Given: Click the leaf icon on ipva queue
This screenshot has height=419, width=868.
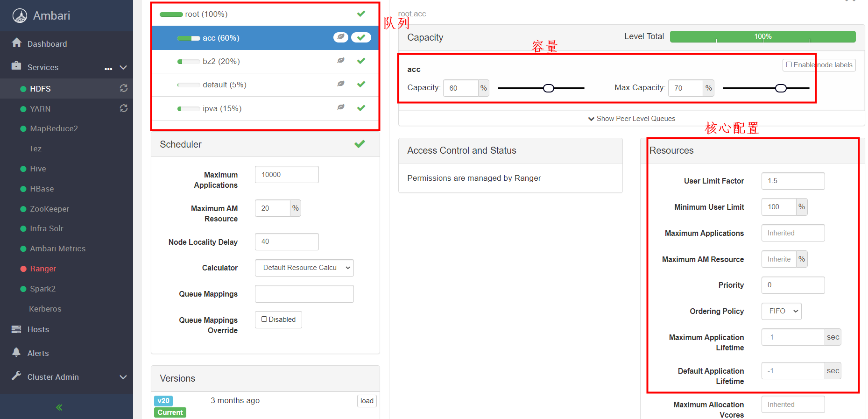Looking at the screenshot, I should point(341,108).
